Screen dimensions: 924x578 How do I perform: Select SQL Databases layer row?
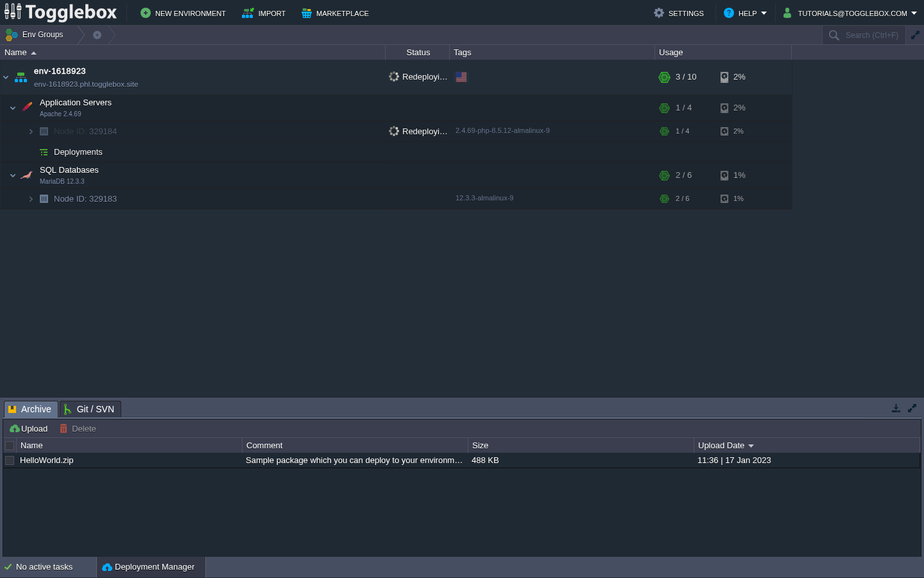tap(396, 175)
